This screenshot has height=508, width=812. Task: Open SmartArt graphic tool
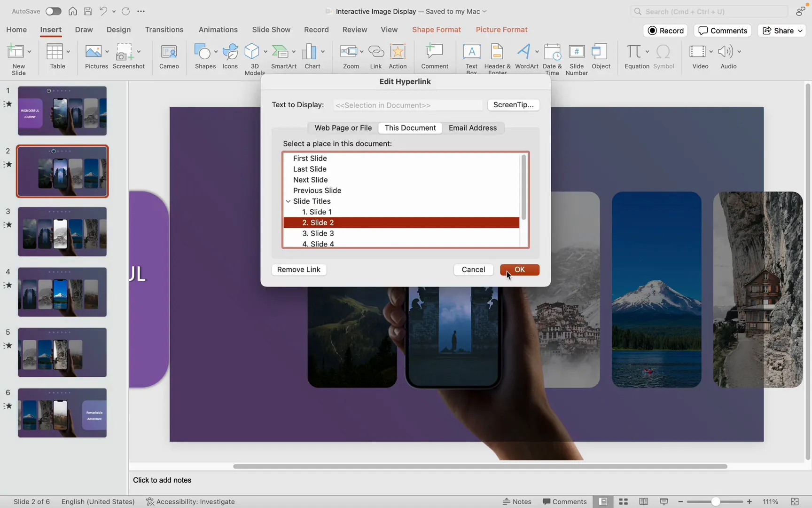(x=281, y=52)
